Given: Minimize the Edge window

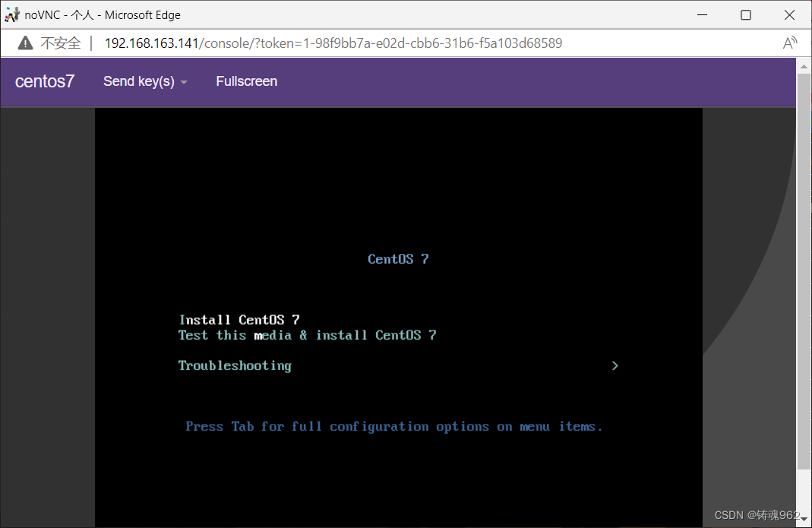Looking at the screenshot, I should click(x=702, y=15).
